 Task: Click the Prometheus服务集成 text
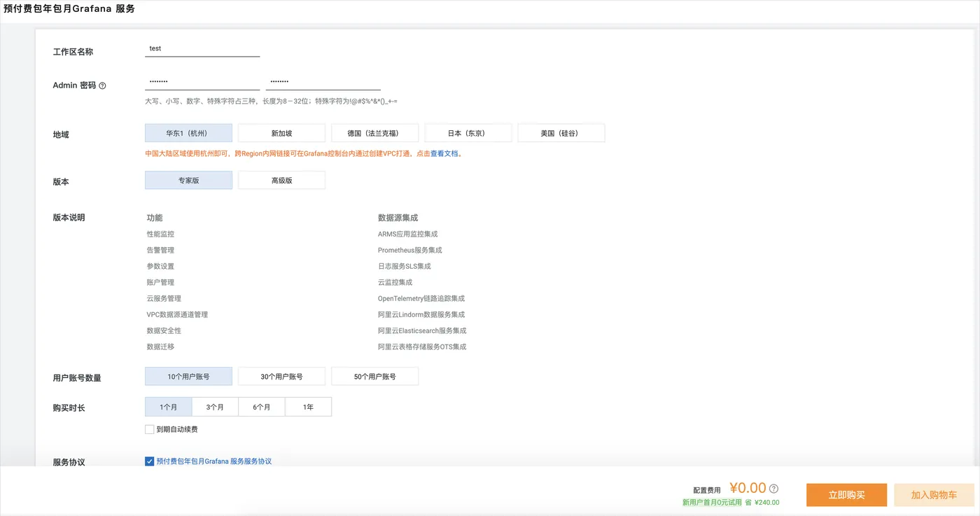click(x=410, y=250)
